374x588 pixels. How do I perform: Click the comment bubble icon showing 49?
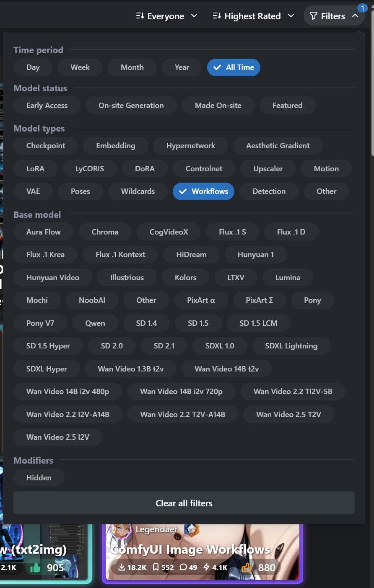click(183, 567)
